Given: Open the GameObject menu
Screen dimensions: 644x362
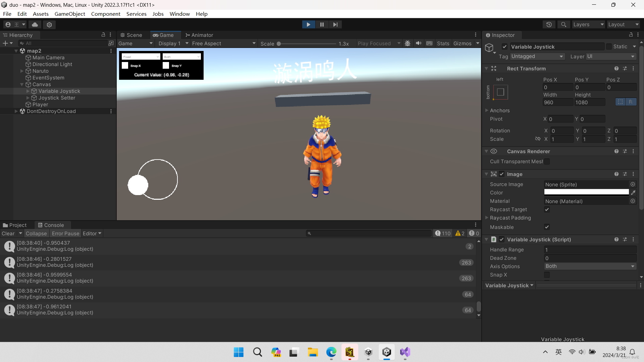Looking at the screenshot, I should click(x=69, y=14).
